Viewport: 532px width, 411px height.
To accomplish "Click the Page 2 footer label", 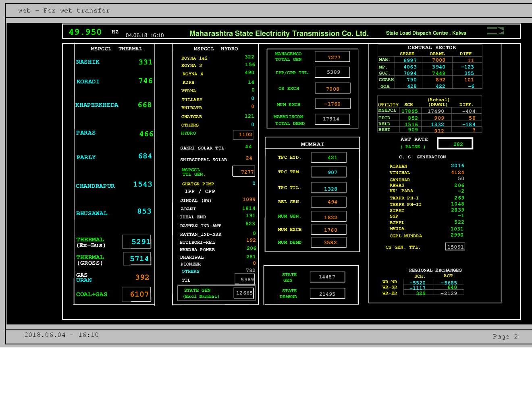I will 505,336.
